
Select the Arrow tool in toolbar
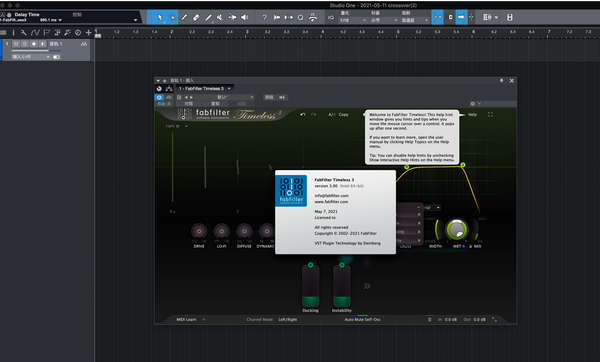tap(160, 17)
